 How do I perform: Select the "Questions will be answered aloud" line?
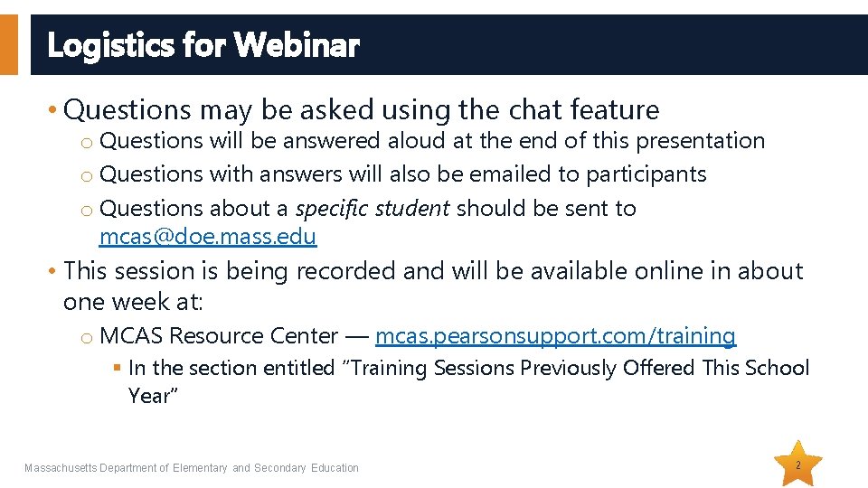pyautogui.click(x=432, y=141)
